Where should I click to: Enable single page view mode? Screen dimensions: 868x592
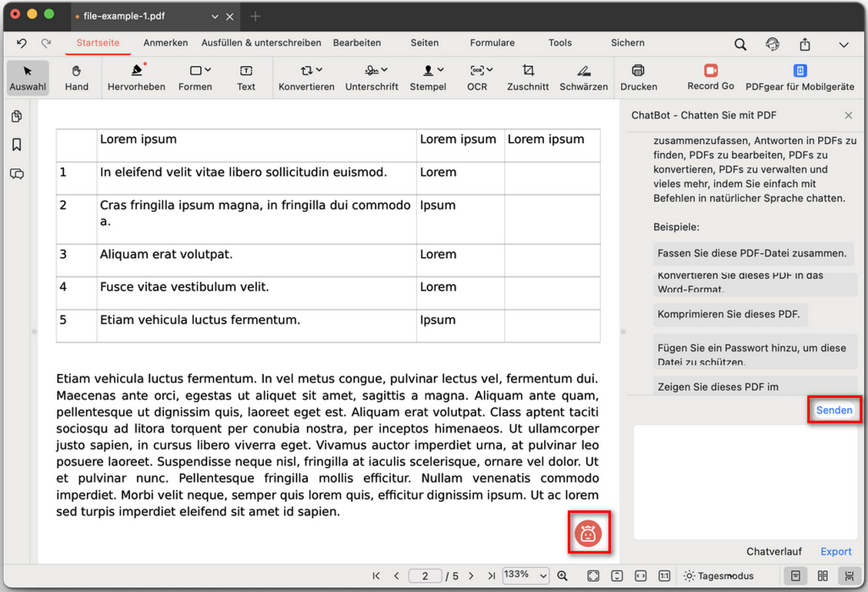pos(796,576)
